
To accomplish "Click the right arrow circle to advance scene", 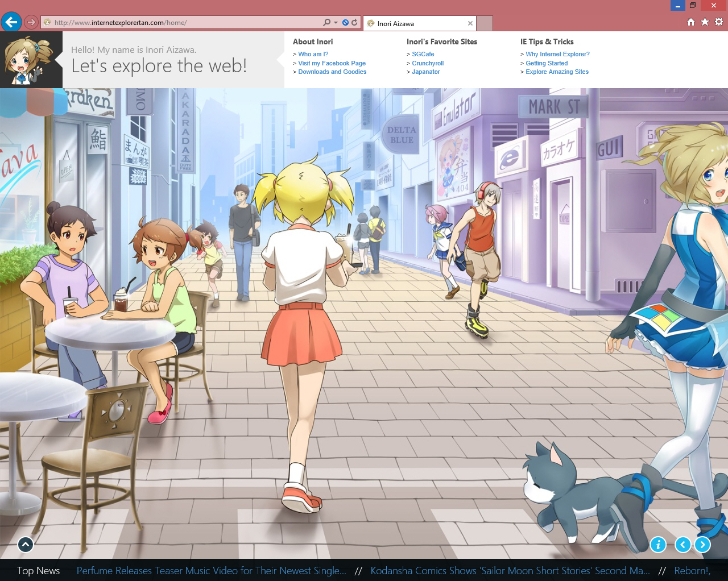I will click(702, 545).
